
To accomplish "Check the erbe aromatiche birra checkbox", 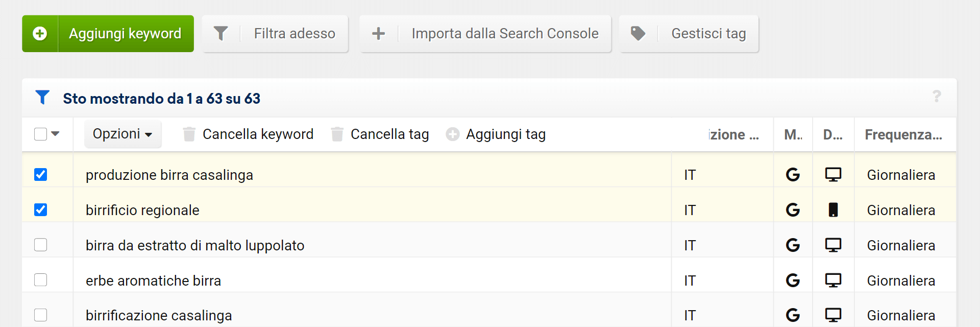I will [41, 280].
